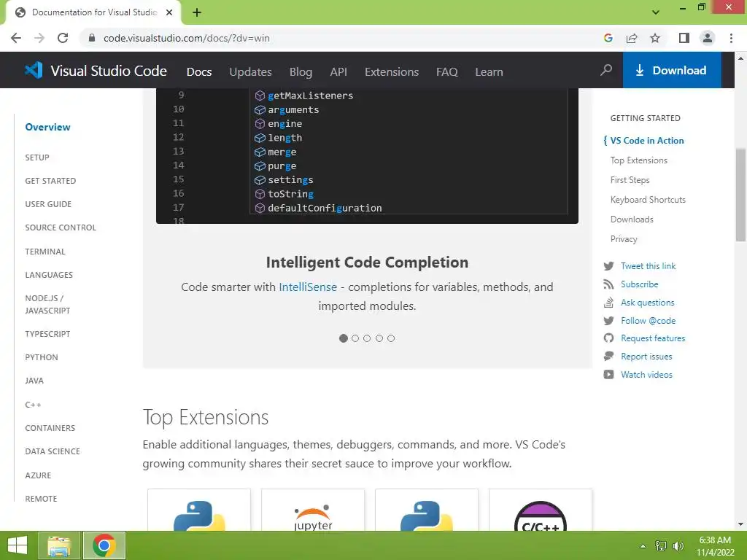Close the Documentation for Visual Studio tab

(169, 12)
